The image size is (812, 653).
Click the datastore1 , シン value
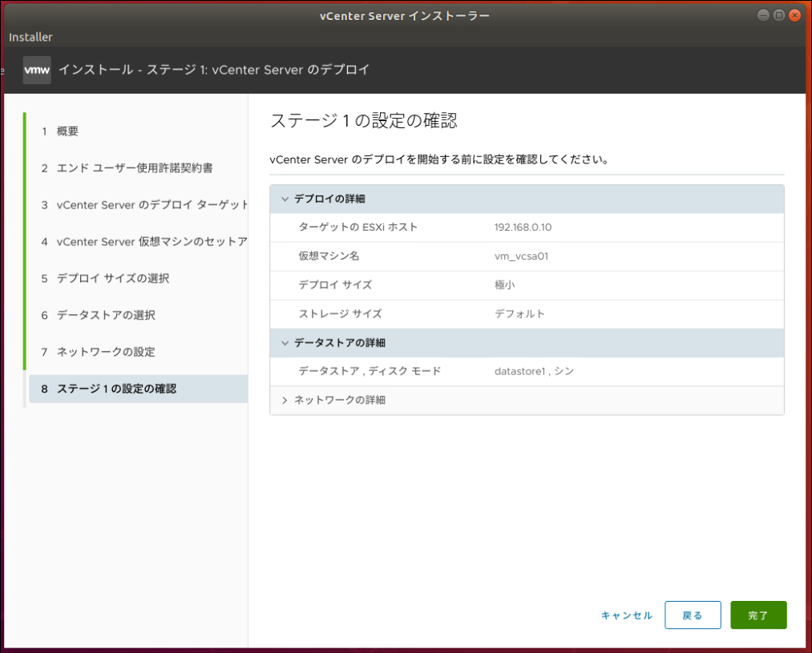[534, 371]
